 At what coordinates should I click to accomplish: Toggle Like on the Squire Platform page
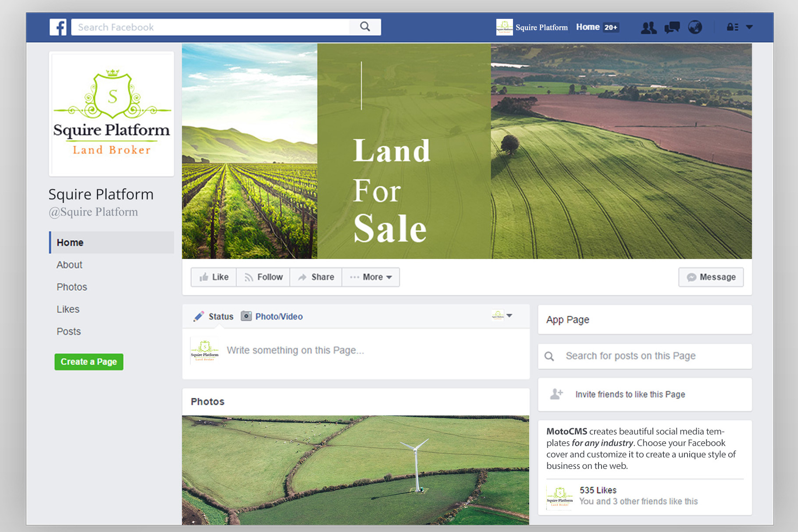(x=214, y=277)
